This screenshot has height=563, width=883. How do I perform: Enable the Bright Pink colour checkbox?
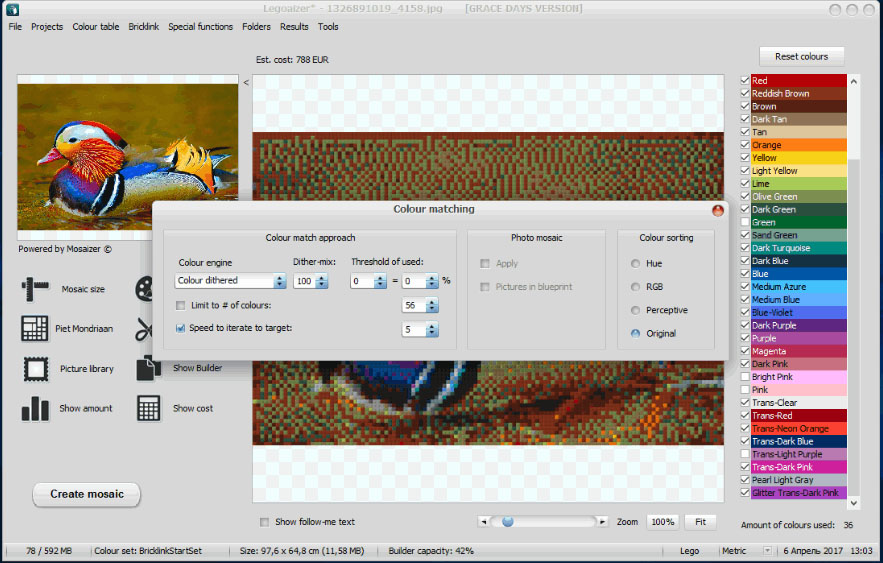tap(745, 377)
